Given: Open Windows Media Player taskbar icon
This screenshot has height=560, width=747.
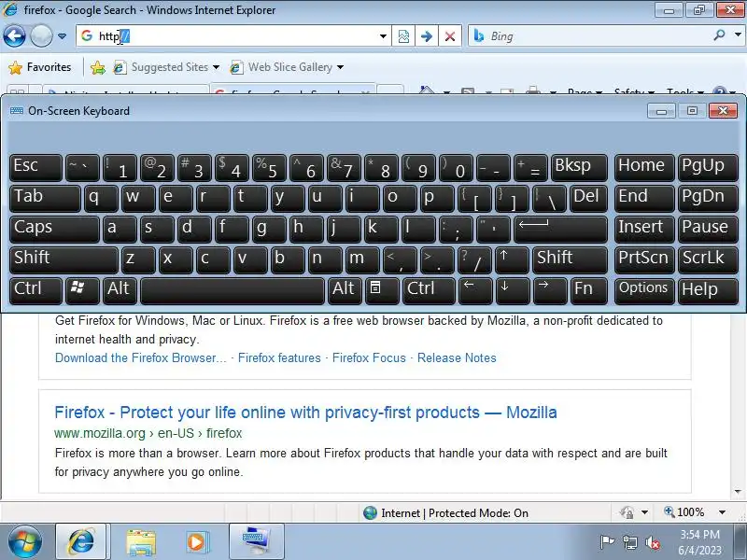Looking at the screenshot, I should click(196, 542).
